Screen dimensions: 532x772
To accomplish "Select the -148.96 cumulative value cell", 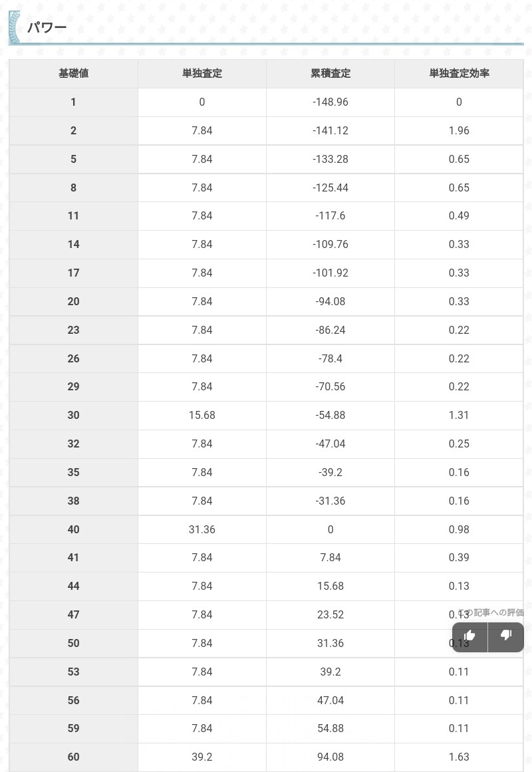I will pos(331,102).
